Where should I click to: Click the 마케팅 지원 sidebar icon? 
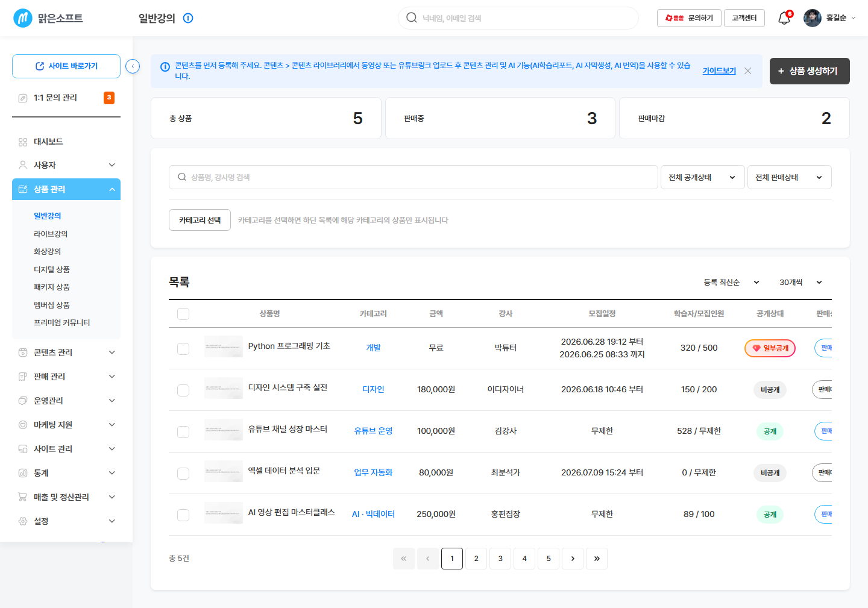[x=23, y=425]
